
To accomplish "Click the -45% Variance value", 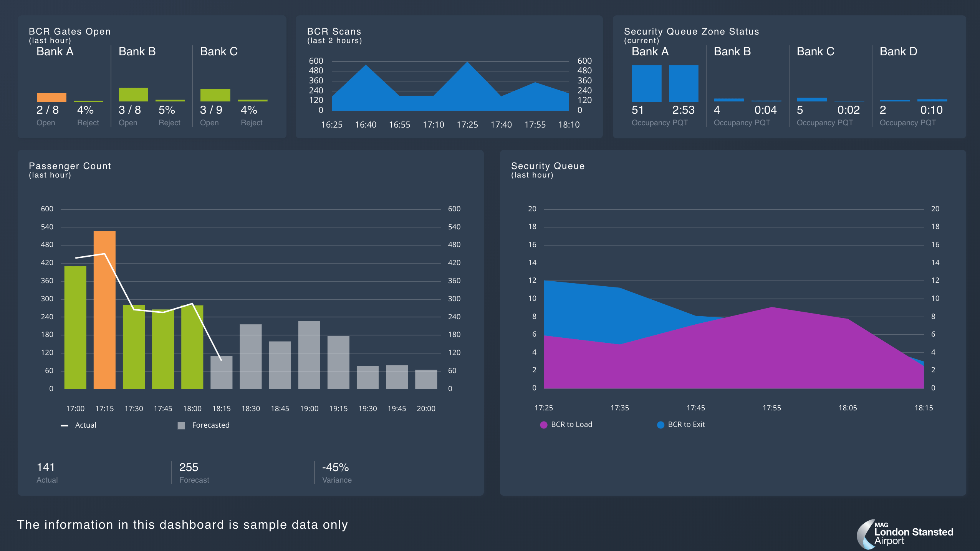I will [335, 467].
